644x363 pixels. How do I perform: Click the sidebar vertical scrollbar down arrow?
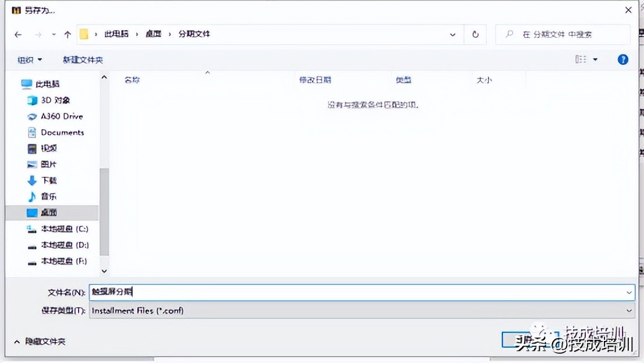[104, 271]
